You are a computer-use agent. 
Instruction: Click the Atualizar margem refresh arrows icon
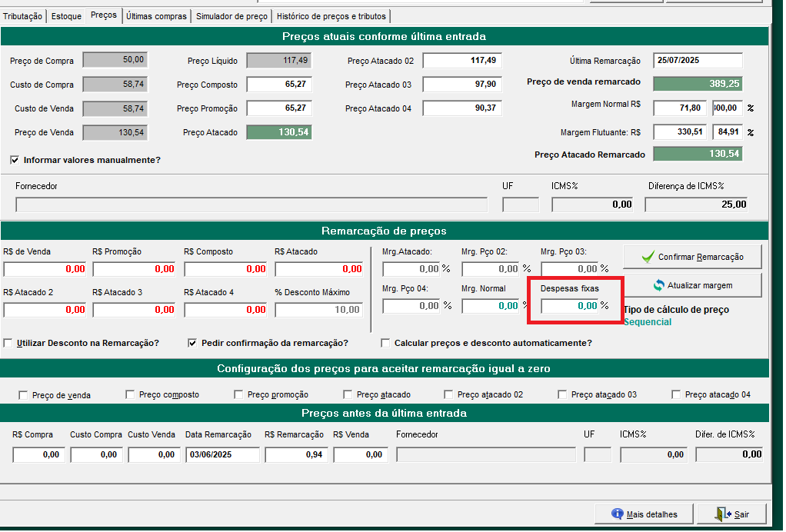[x=658, y=285]
